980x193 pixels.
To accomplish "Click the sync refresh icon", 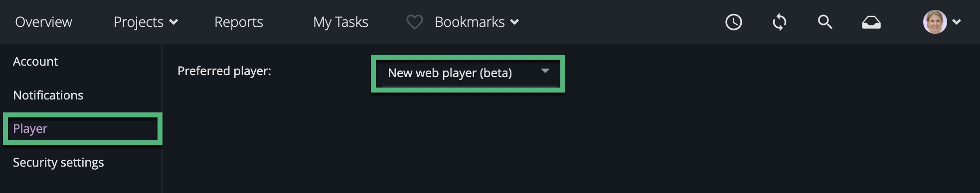I will pyautogui.click(x=779, y=22).
